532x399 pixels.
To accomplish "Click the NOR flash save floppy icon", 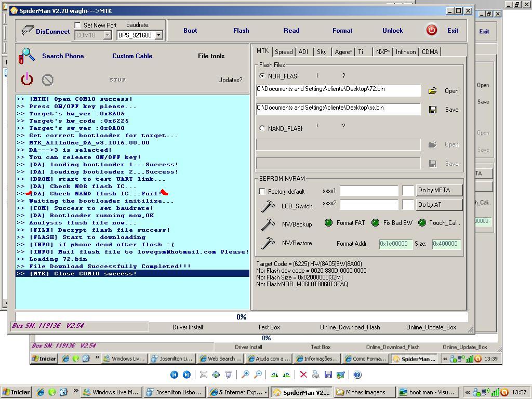I will point(432,110).
